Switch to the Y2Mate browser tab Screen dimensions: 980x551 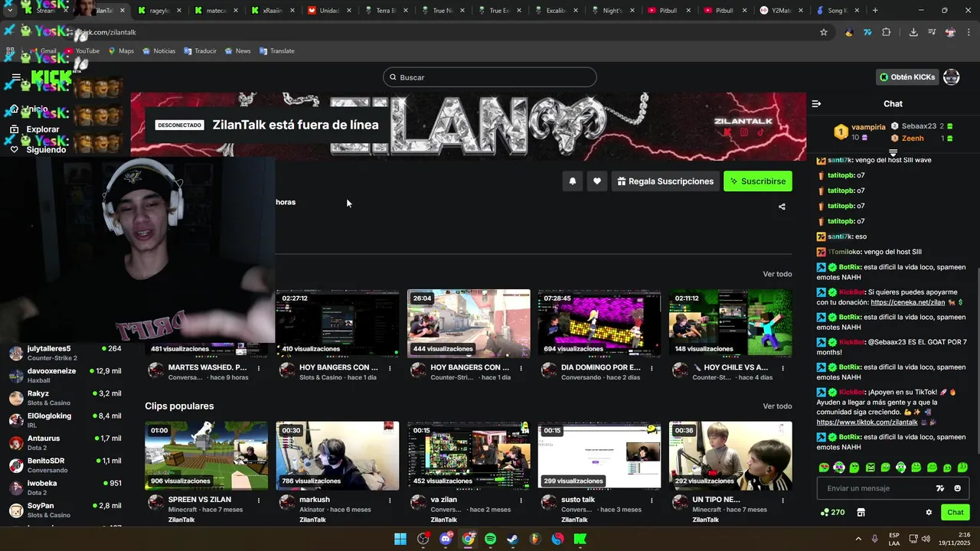pyautogui.click(x=782, y=11)
